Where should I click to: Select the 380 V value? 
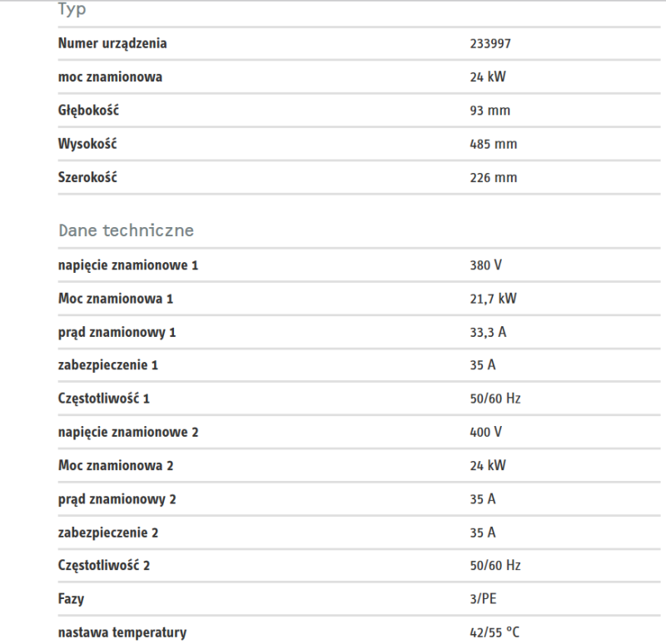tap(485, 265)
